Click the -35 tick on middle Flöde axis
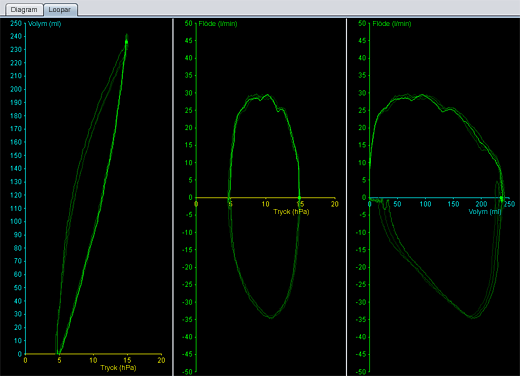The width and height of the screenshot is (520, 376). 187,320
